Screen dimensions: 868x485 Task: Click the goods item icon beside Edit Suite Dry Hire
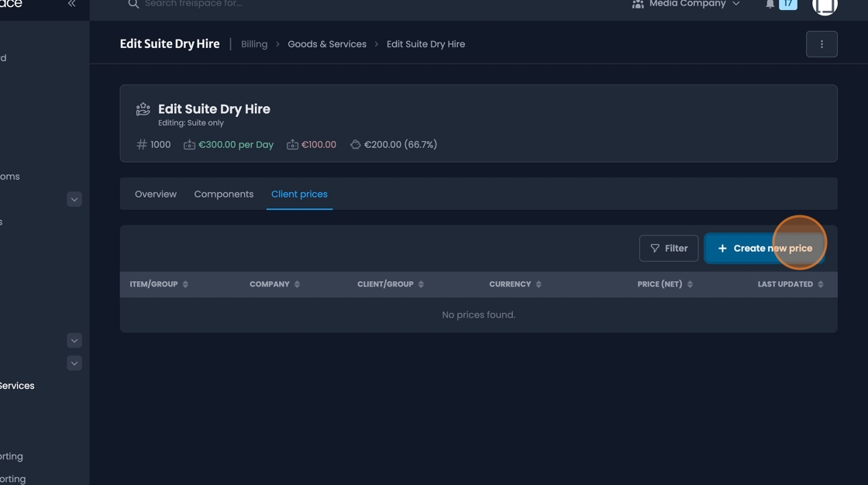[142, 108]
